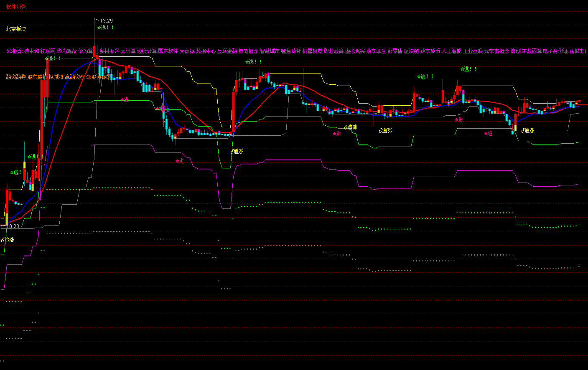The image size is (588, 370).
Task: Open the 信创 concept tag
Action: point(516,51)
